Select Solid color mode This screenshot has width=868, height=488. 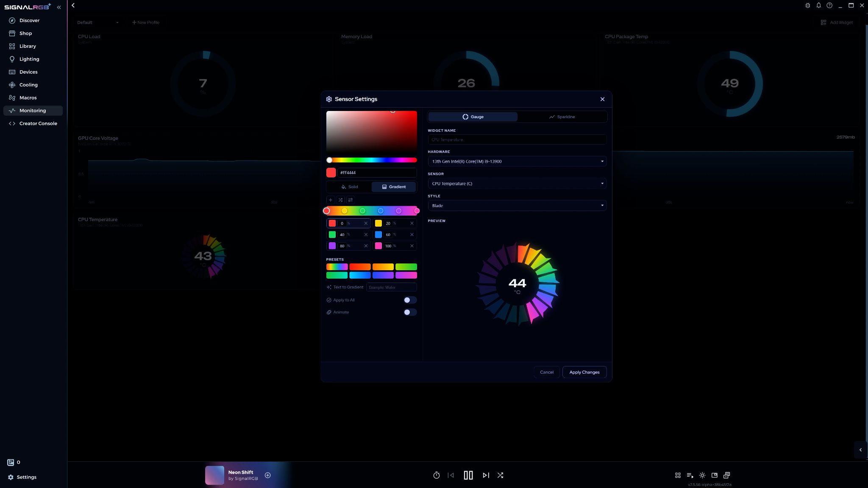[x=349, y=187]
